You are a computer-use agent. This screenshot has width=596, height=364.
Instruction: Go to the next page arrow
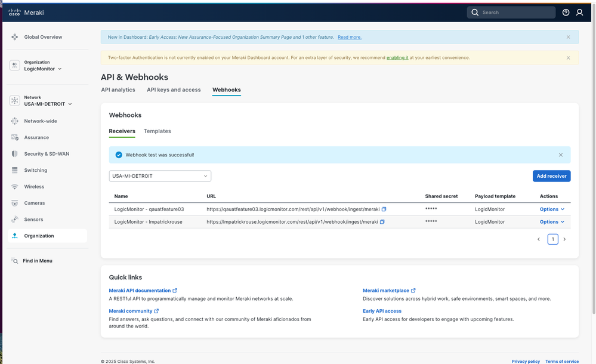564,239
